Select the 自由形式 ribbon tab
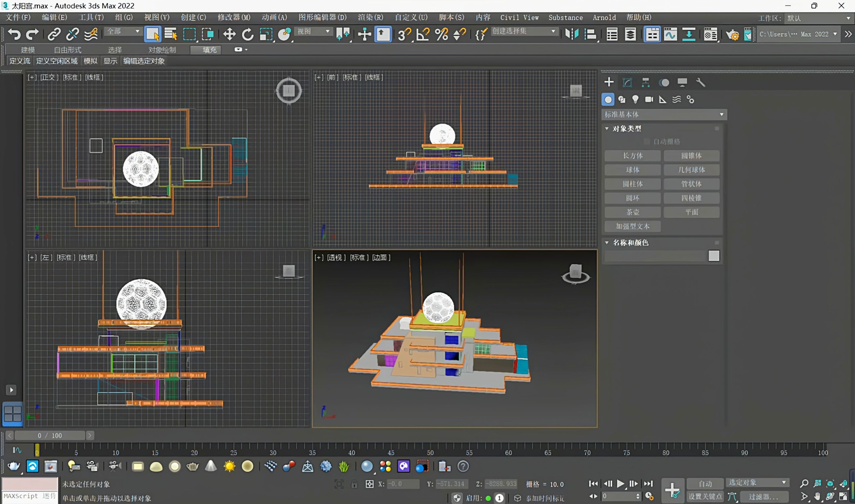This screenshot has height=504, width=855. coord(68,50)
